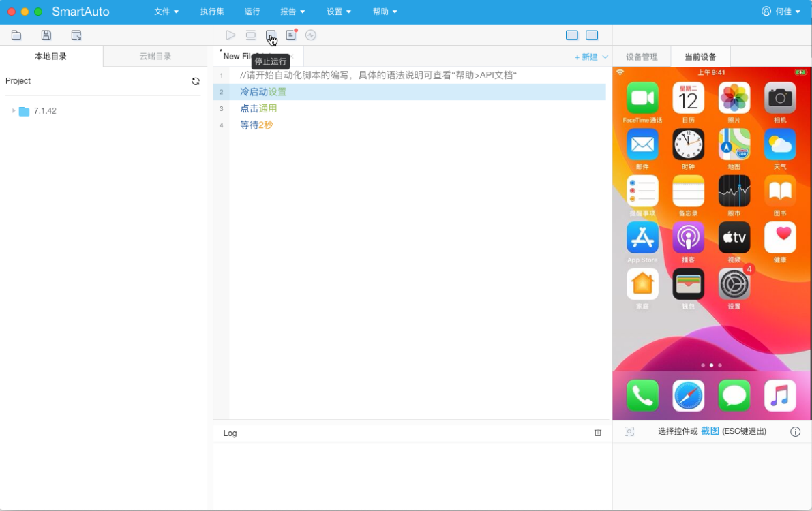Screen dimensions: 812x511
Task: Open the 执行集 menu item
Action: click(x=212, y=12)
